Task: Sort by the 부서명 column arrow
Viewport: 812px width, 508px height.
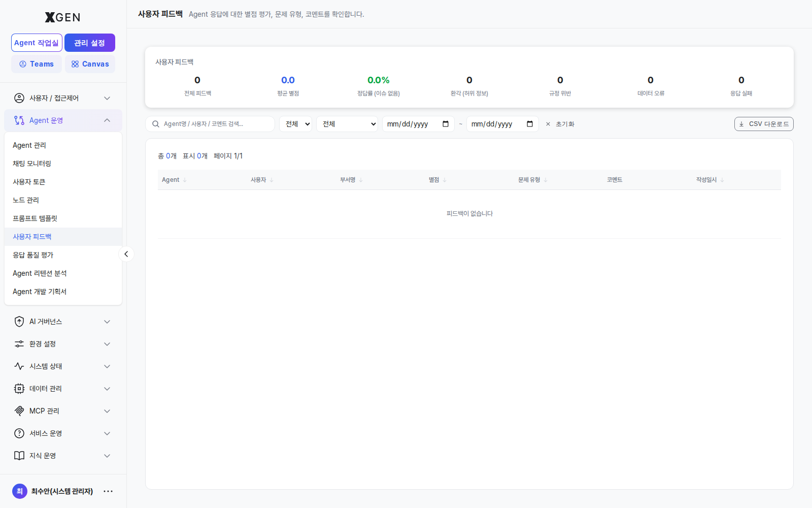Action: (361, 180)
